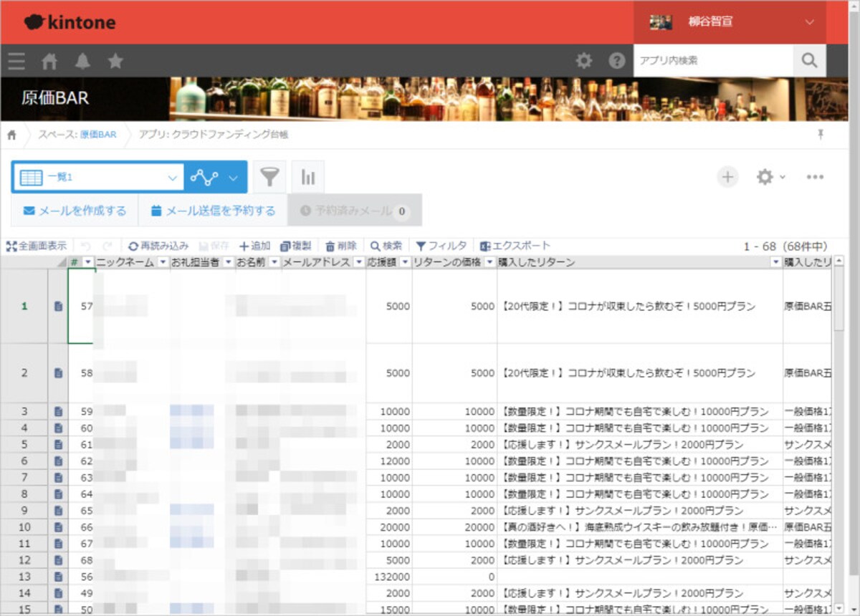Screen dimensions: 860x616
Task: Click 追加 in the grid toolbar
Action: click(254, 246)
